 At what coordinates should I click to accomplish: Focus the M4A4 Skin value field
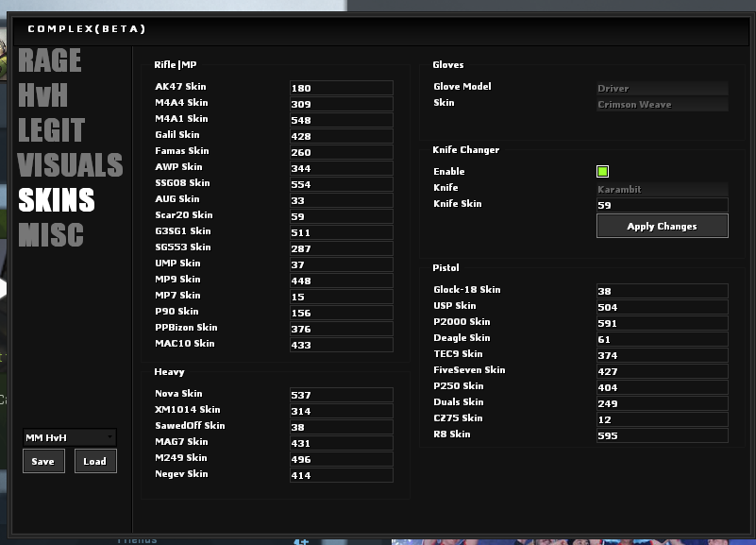342,104
